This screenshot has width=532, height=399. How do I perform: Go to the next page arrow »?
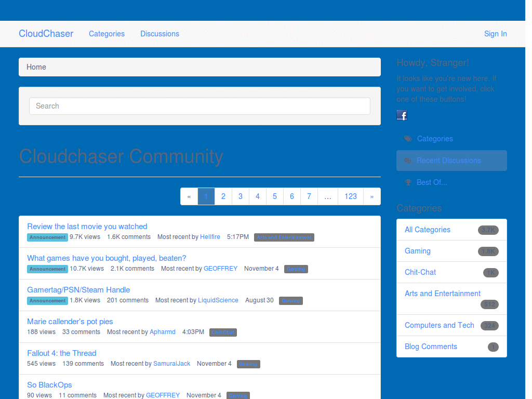pyautogui.click(x=372, y=196)
